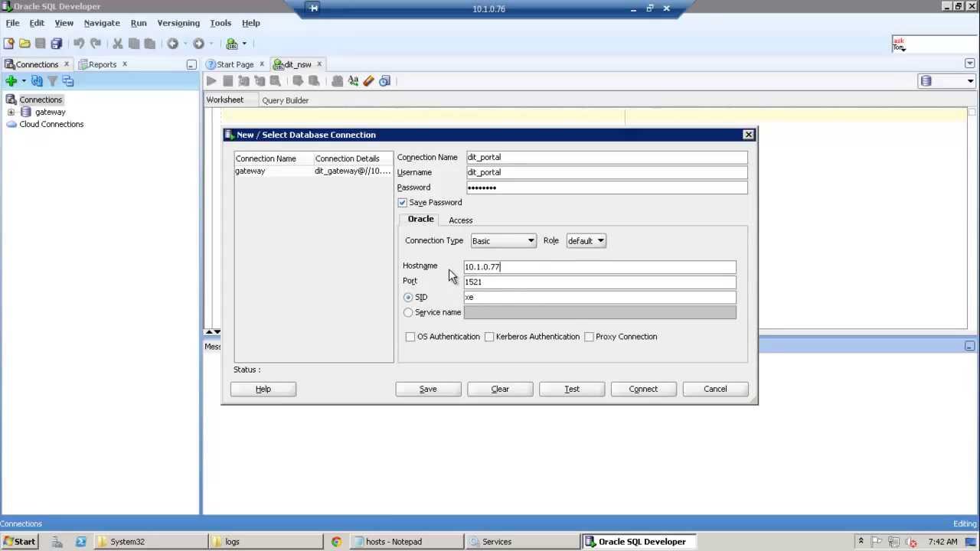980x551 pixels.
Task: Click the Save icon in main toolbar
Action: (41, 44)
